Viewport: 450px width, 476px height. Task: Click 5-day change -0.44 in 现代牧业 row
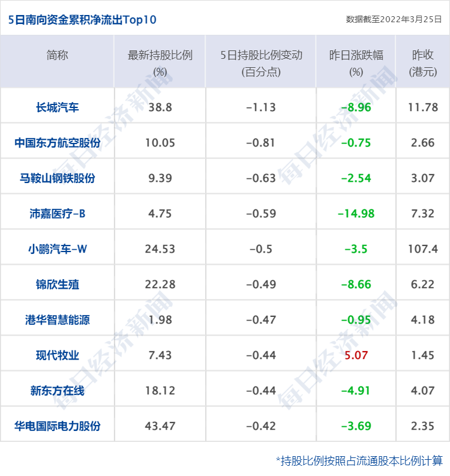point(261,355)
